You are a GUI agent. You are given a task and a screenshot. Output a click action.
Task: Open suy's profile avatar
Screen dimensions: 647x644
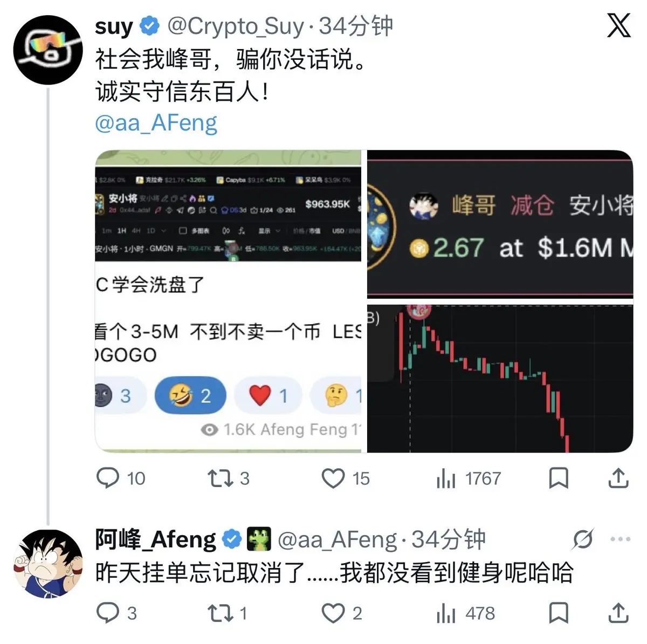tap(47, 50)
